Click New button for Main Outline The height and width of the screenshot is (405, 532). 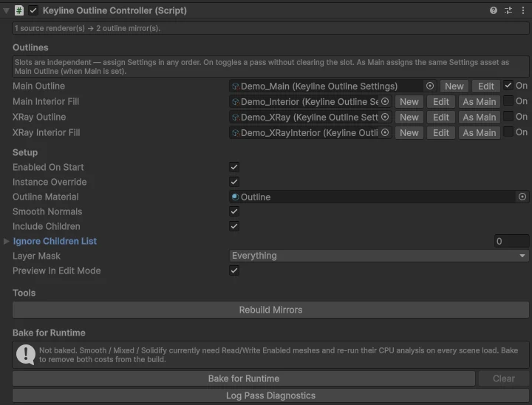click(x=454, y=86)
